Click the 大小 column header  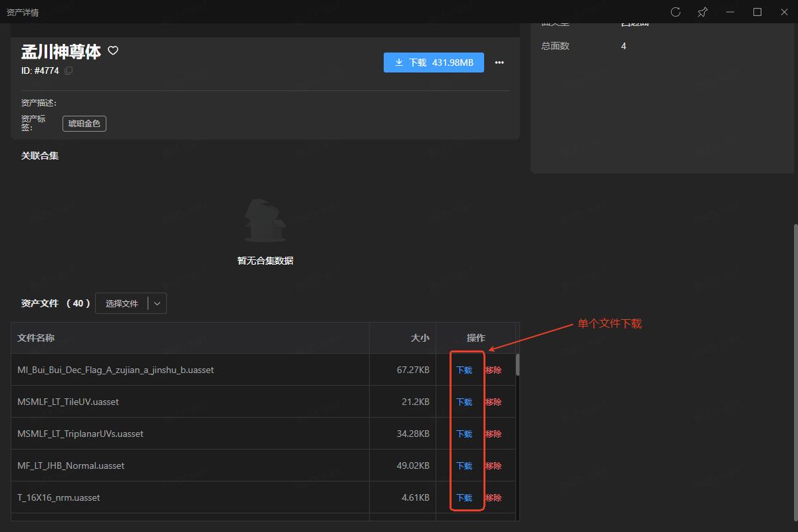coord(420,338)
